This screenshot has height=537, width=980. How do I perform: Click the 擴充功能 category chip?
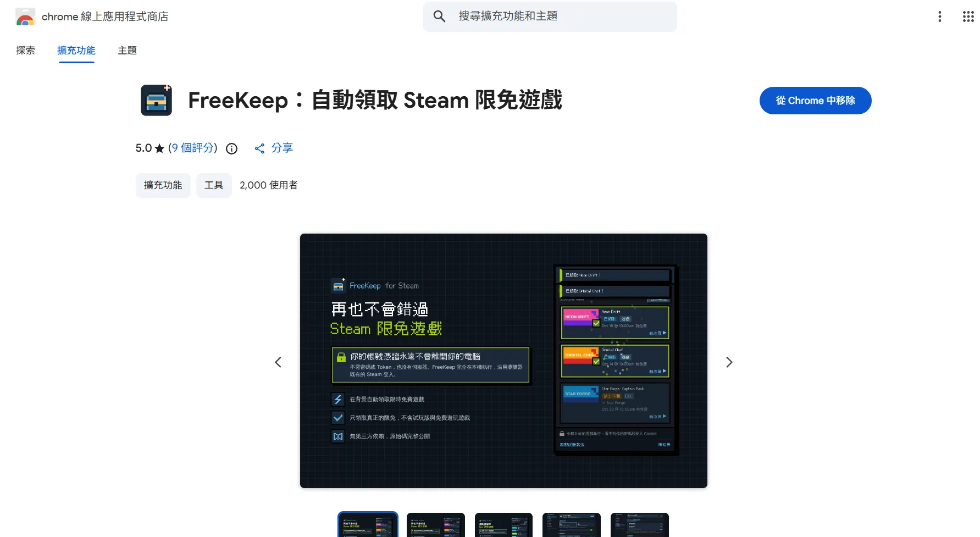click(163, 185)
